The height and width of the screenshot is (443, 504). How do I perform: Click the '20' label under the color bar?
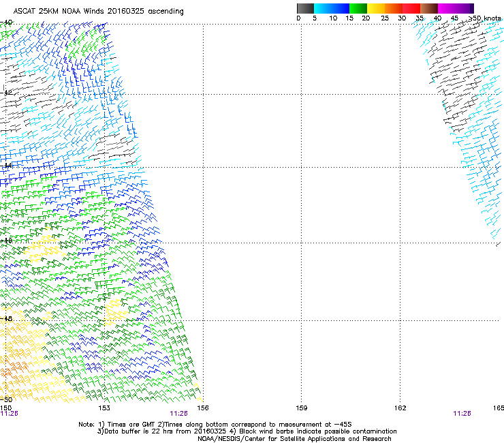366,18
